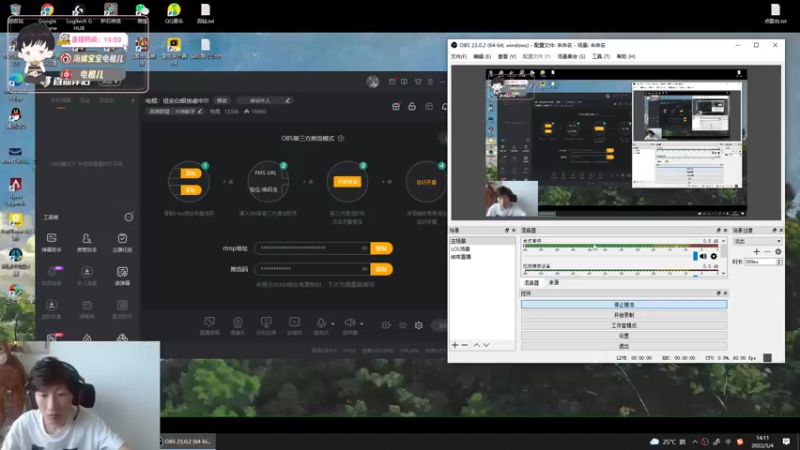Click the 自动开播 step 4 option
800x450 pixels.
pos(426,182)
